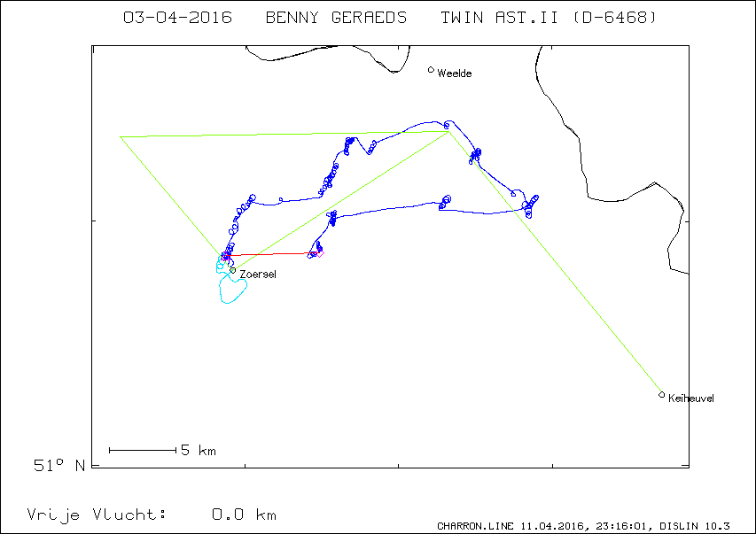
Task: Click the Zoersel waypoint circle marker
Action: [233, 270]
